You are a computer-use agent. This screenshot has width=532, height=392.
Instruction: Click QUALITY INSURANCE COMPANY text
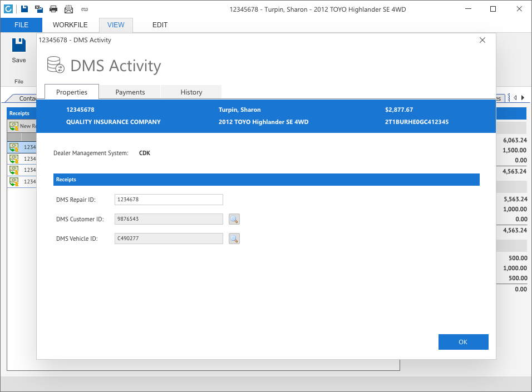point(114,122)
